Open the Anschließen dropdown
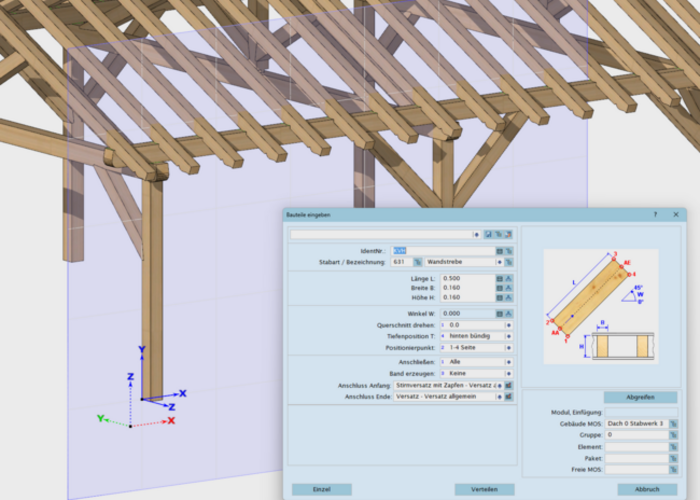This screenshot has width=700, height=500. (x=508, y=362)
